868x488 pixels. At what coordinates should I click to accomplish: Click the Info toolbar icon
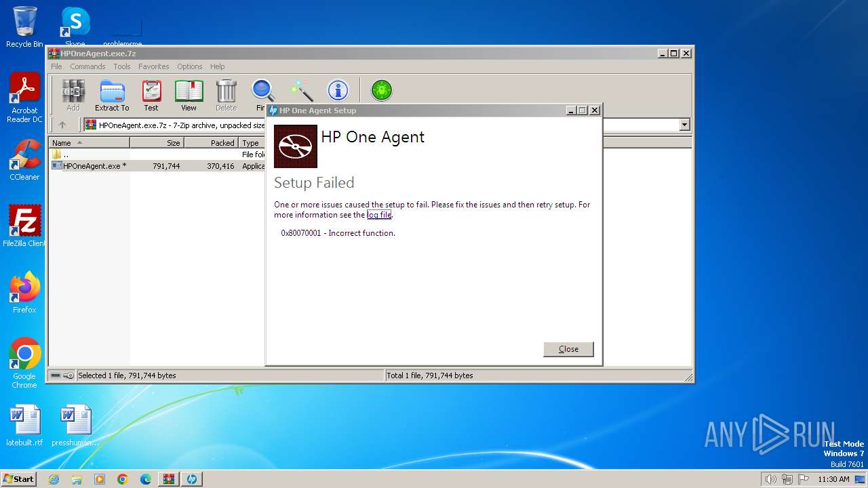[x=338, y=90]
